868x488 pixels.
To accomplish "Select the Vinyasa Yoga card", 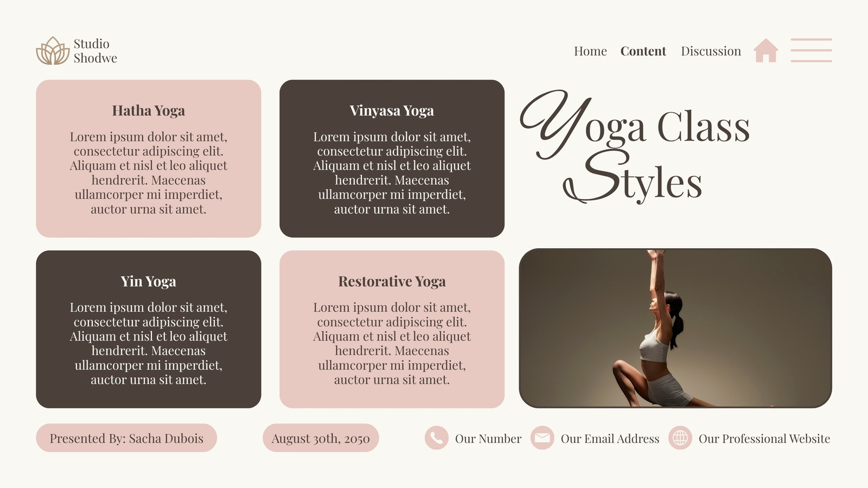I will pyautogui.click(x=392, y=158).
